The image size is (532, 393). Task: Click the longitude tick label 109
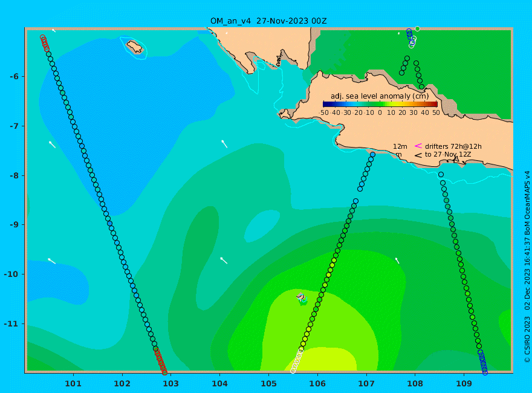pos(464,384)
